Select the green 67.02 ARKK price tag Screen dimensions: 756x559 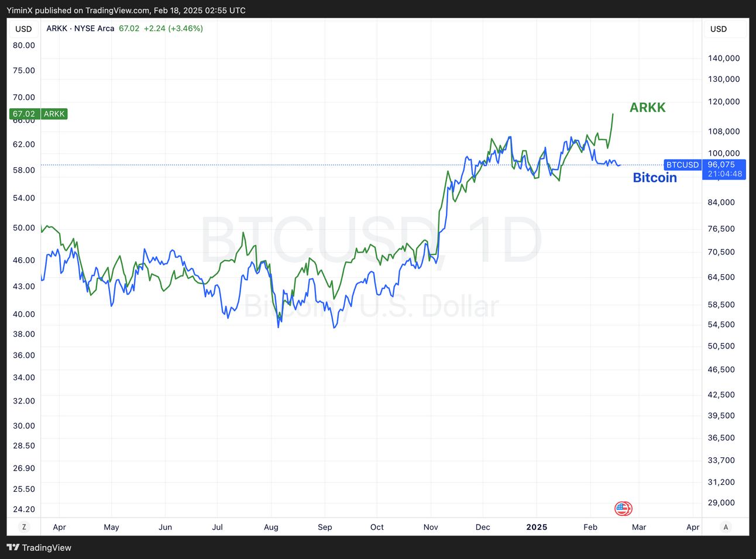pos(39,114)
